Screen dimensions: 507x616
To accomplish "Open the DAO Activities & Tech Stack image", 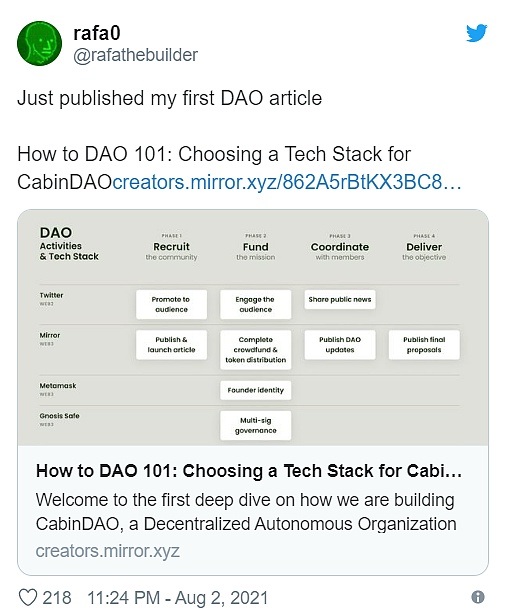I will 253,328.
